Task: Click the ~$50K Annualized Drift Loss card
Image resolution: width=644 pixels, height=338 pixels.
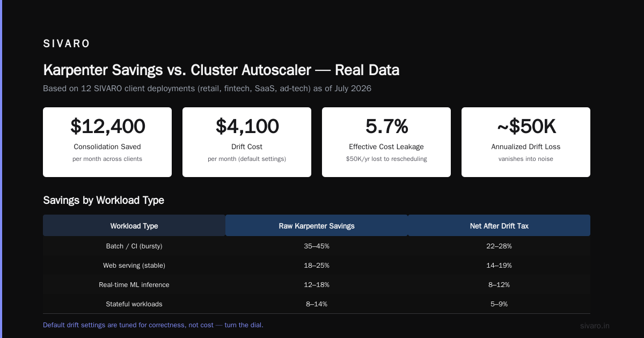Action: [x=526, y=142]
